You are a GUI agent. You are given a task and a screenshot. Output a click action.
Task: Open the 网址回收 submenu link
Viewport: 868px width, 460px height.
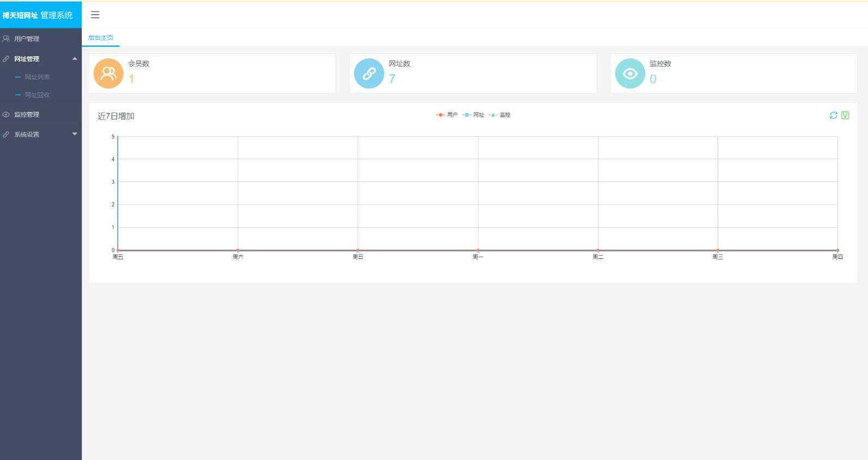[x=38, y=95]
